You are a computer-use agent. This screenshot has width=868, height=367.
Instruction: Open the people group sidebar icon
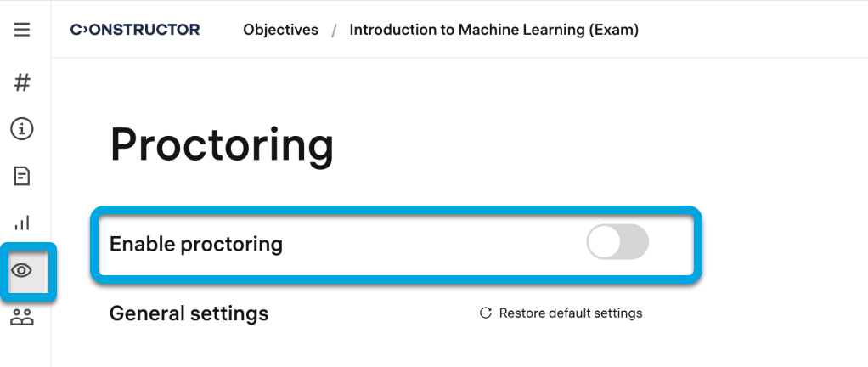click(x=22, y=318)
